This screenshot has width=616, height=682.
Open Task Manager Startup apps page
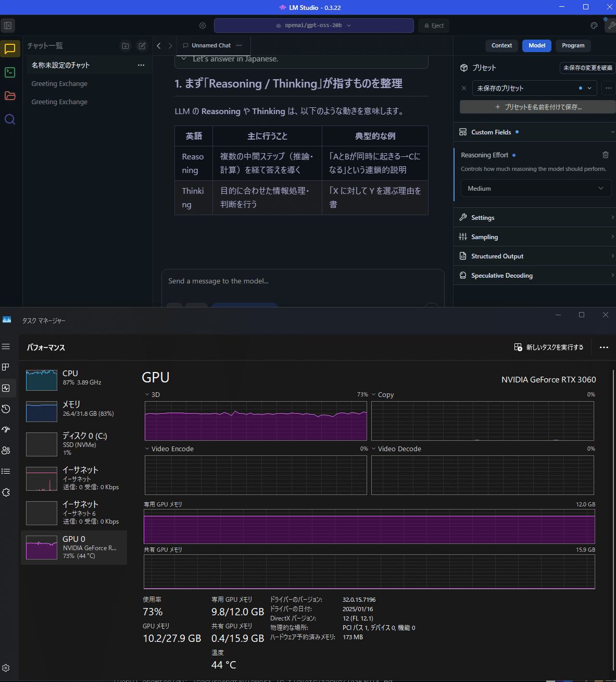(6, 430)
